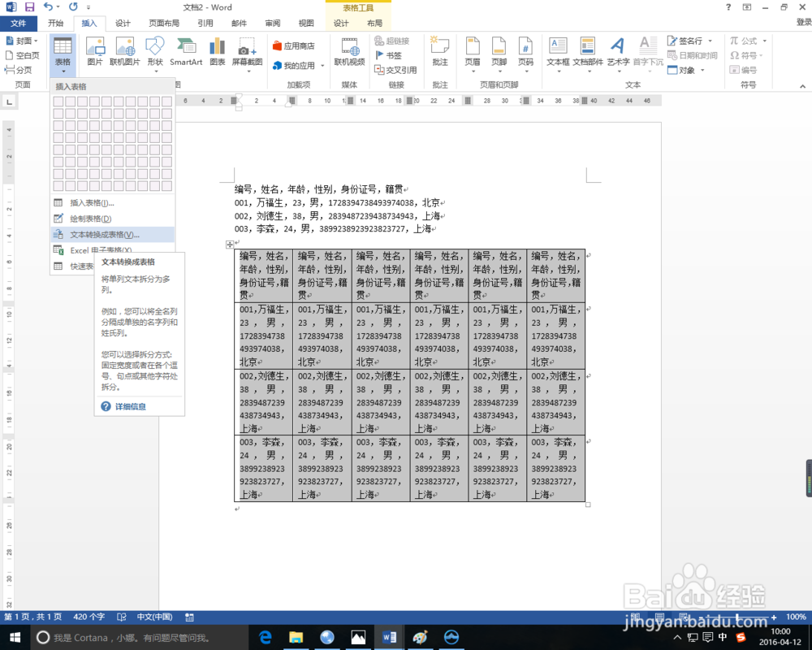Click the zoom in plus button
The height and width of the screenshot is (650, 812).
pyautogui.click(x=774, y=617)
